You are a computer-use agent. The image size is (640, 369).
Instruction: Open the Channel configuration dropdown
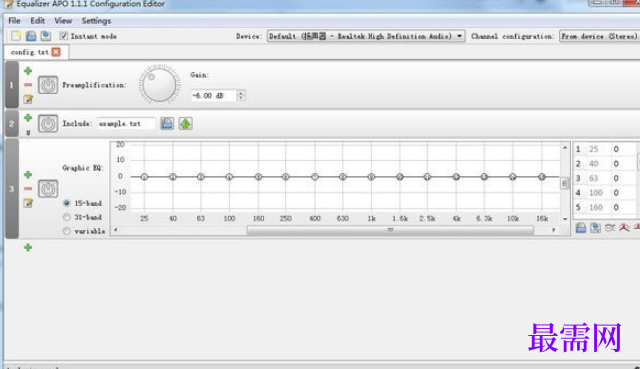pyautogui.click(x=599, y=36)
